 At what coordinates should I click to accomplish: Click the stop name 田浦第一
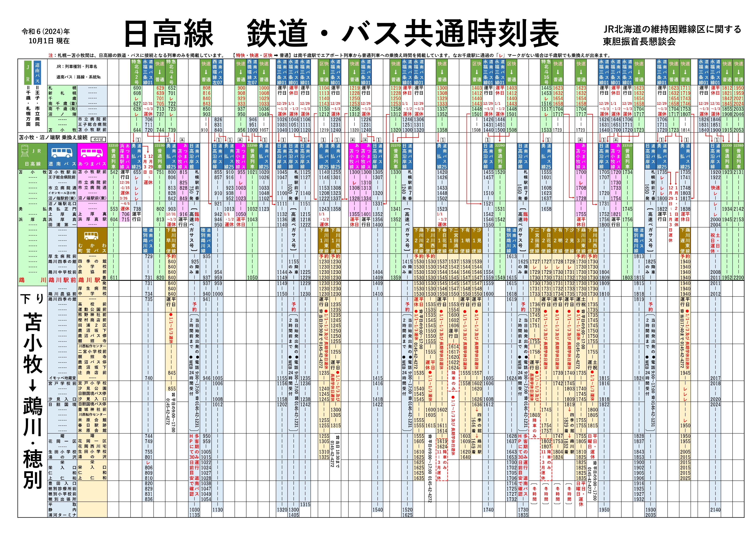coord(62,225)
